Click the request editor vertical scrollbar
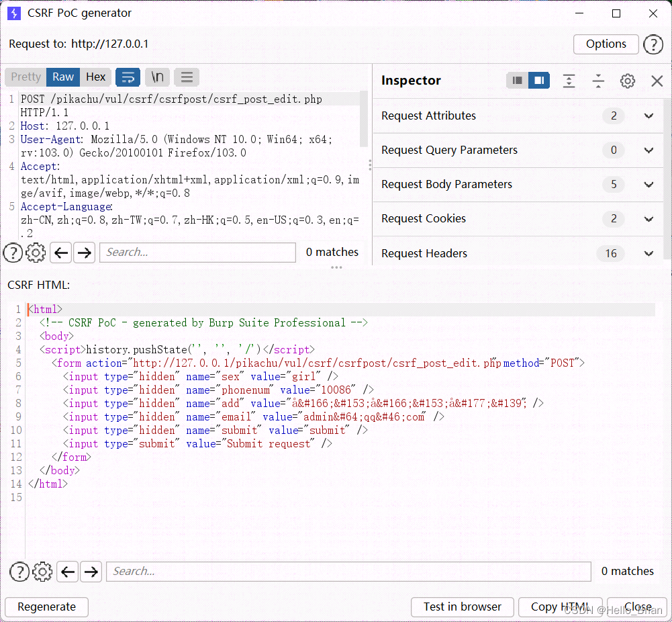672x622 pixels. coord(364,119)
